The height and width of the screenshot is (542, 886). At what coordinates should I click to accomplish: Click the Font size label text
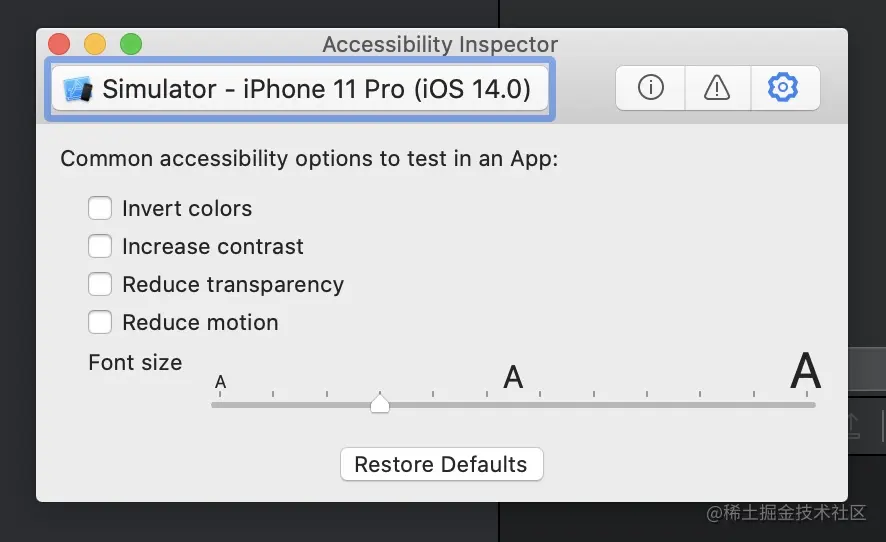(135, 362)
